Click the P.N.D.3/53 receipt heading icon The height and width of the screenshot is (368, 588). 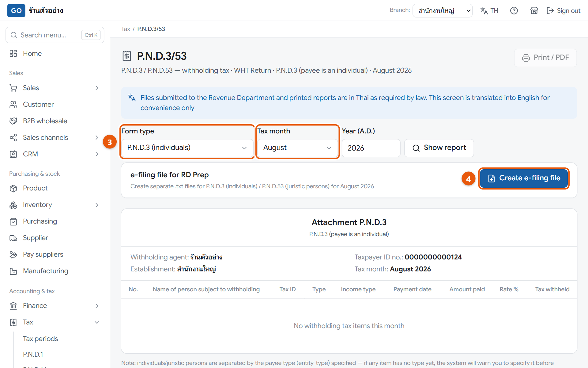pos(127,56)
